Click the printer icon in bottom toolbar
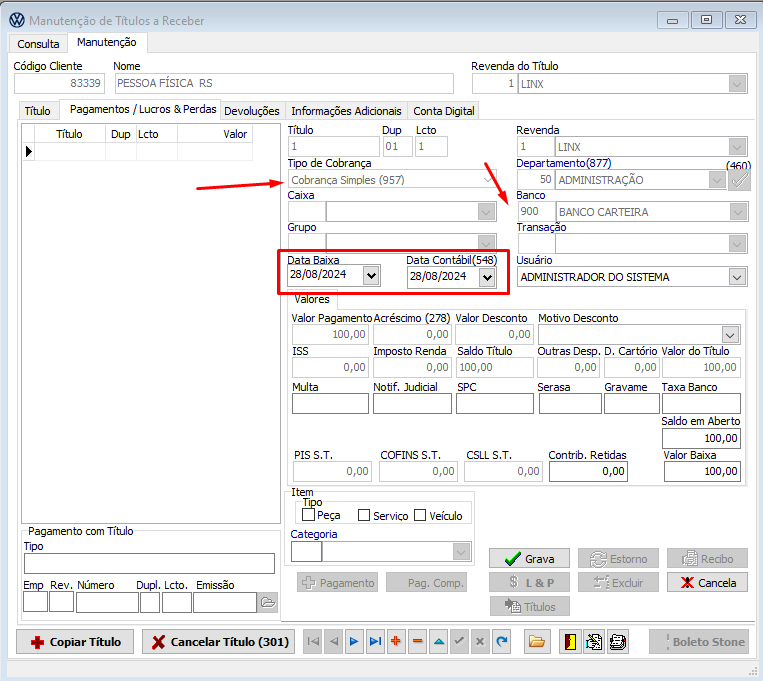Screen dimensions: 763x681 (618, 642)
